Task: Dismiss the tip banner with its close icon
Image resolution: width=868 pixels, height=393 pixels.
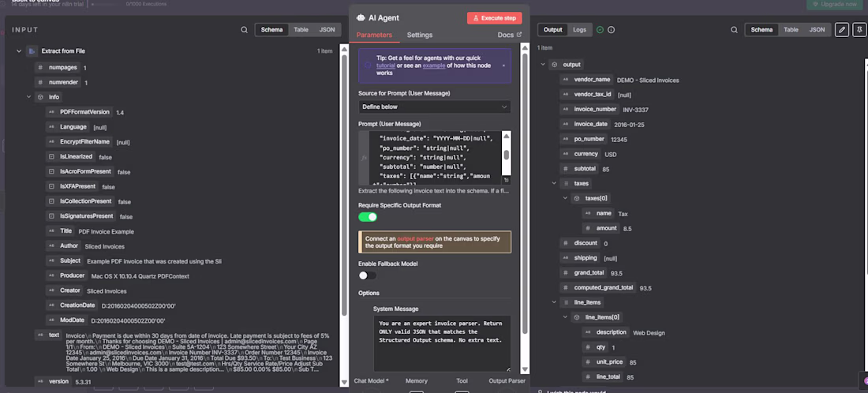Action: pos(503,65)
